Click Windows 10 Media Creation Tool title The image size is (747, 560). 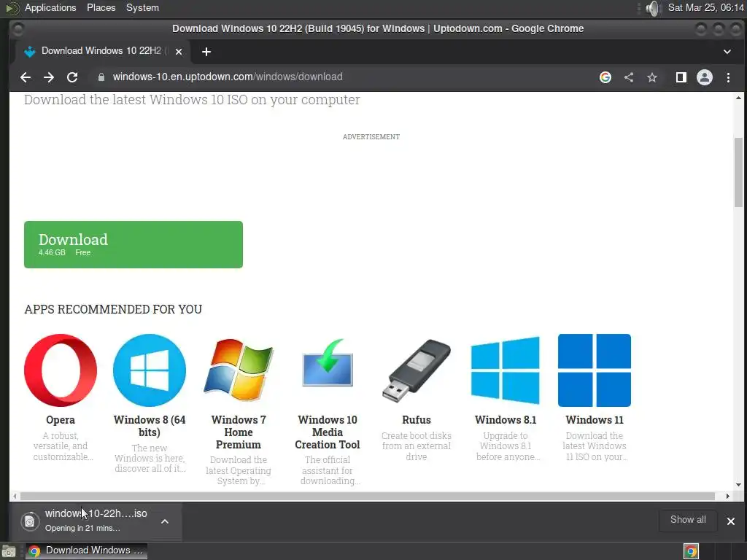pyautogui.click(x=328, y=432)
